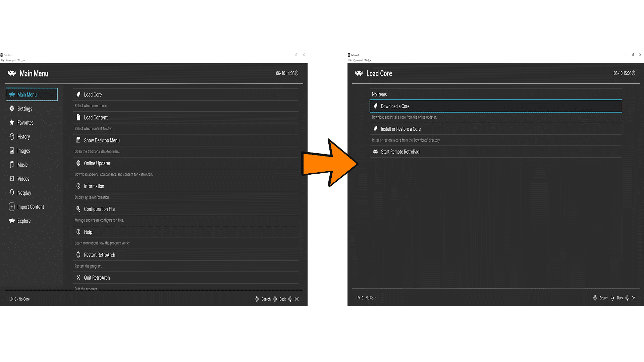The height and width of the screenshot is (362, 644).
Task: Click the Start Remote RetroPad gamepad icon
Action: pyautogui.click(x=375, y=152)
